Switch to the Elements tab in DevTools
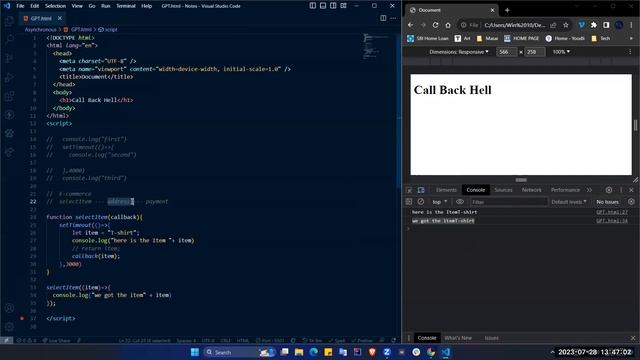This screenshot has height=360, width=640. click(x=446, y=190)
